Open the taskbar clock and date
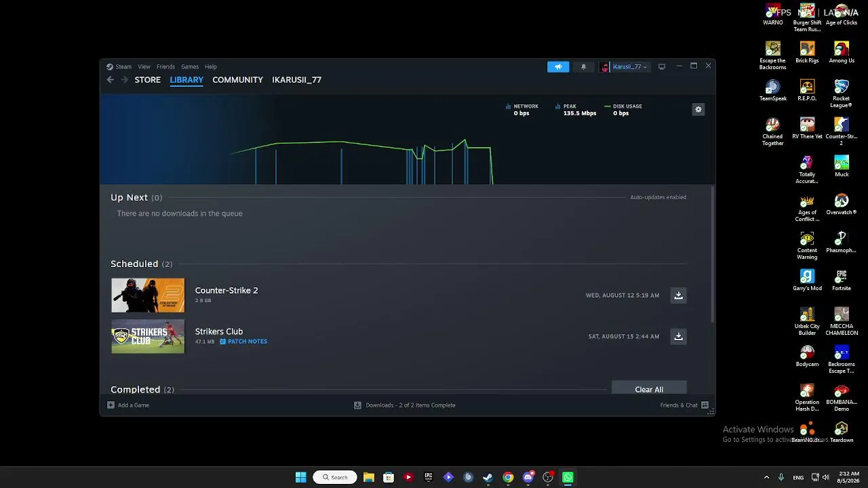Image resolution: width=868 pixels, height=488 pixels. 848,477
